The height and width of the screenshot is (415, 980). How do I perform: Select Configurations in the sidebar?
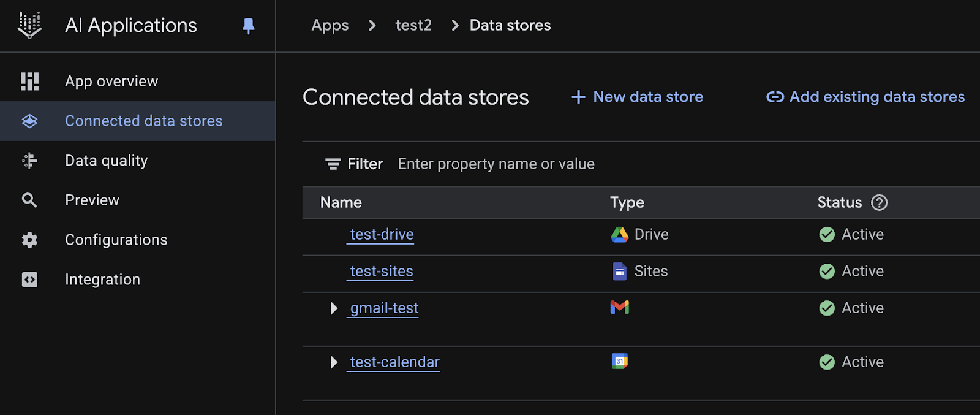(x=116, y=240)
